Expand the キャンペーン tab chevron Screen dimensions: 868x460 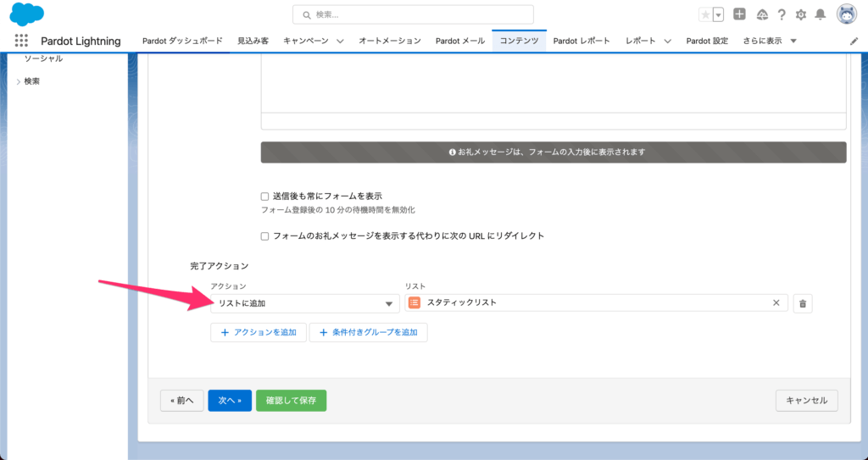click(x=340, y=41)
